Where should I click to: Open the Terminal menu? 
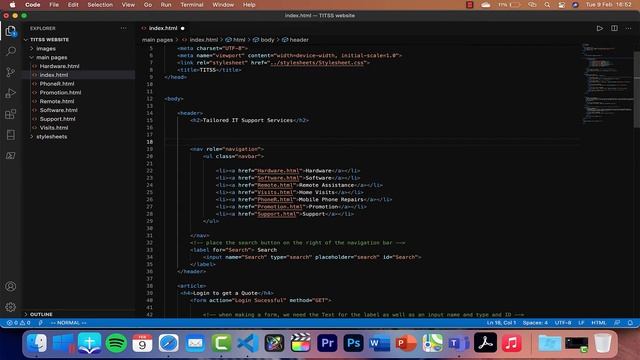click(192, 5)
